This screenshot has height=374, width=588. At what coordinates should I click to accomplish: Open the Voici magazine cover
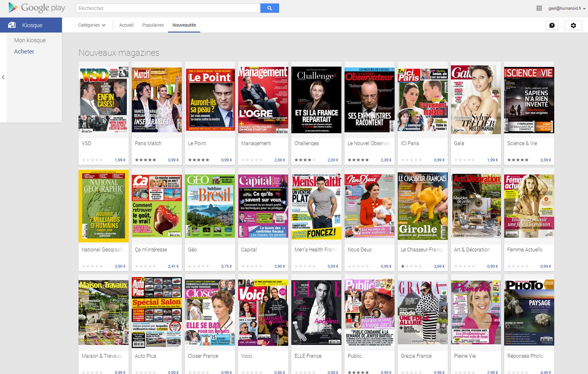click(263, 312)
